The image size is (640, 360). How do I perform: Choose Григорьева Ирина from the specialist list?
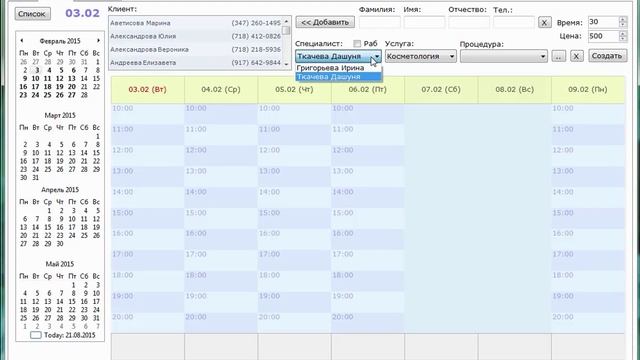[x=338, y=68]
